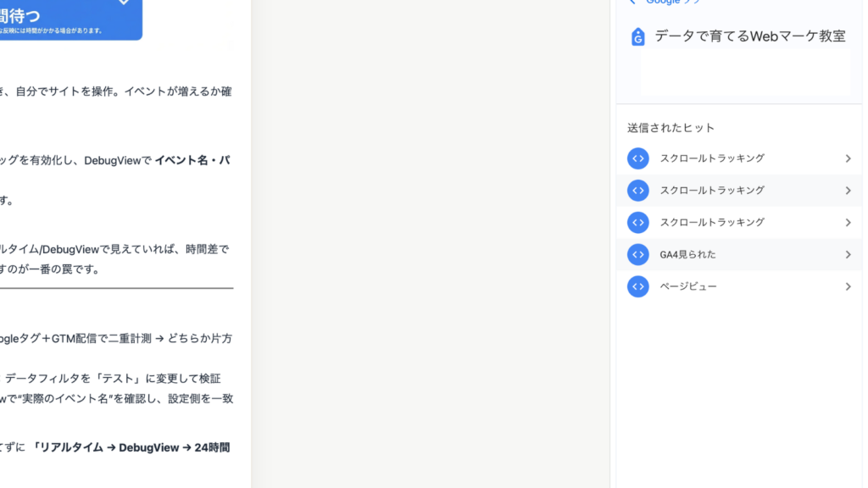Select the ページビュー row in sent hits
Viewport: 868px width, 488px height.
coord(737,286)
